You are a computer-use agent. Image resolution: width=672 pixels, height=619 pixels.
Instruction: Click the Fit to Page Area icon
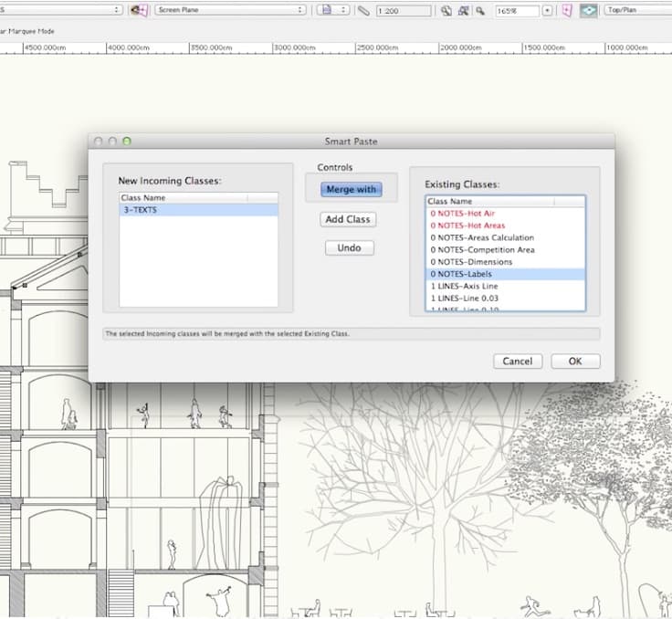pyautogui.click(x=446, y=11)
